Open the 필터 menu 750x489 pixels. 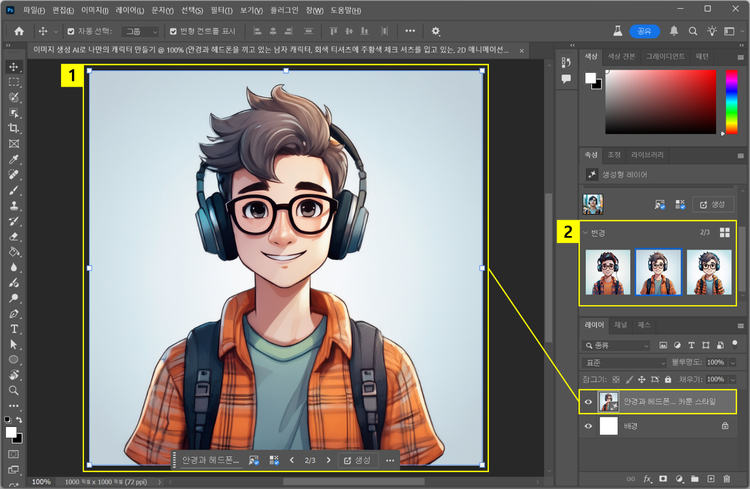tap(222, 9)
